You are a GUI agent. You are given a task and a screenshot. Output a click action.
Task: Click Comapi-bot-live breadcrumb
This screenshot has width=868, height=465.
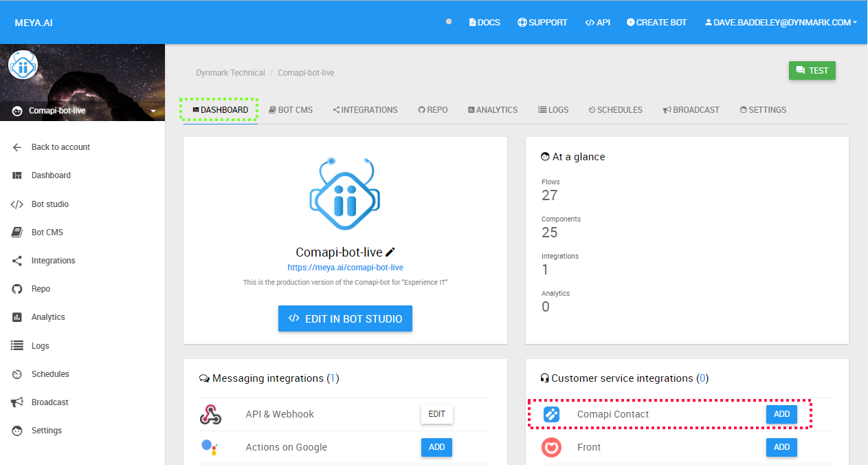[x=306, y=73]
